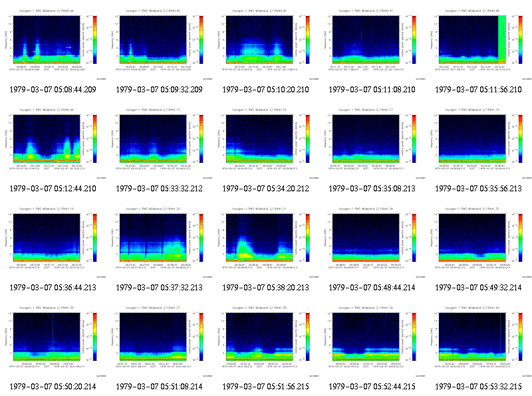Viewport: 532px width, 396px height.
Task: Open the spectrogram thumbnail for 05:51:08.214
Action: (160, 342)
